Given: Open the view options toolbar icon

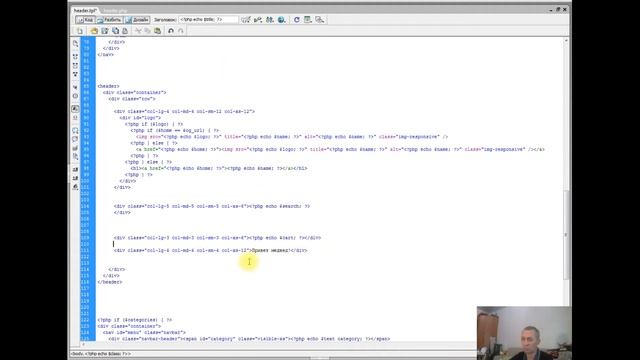Looking at the screenshot, I should point(308,20).
